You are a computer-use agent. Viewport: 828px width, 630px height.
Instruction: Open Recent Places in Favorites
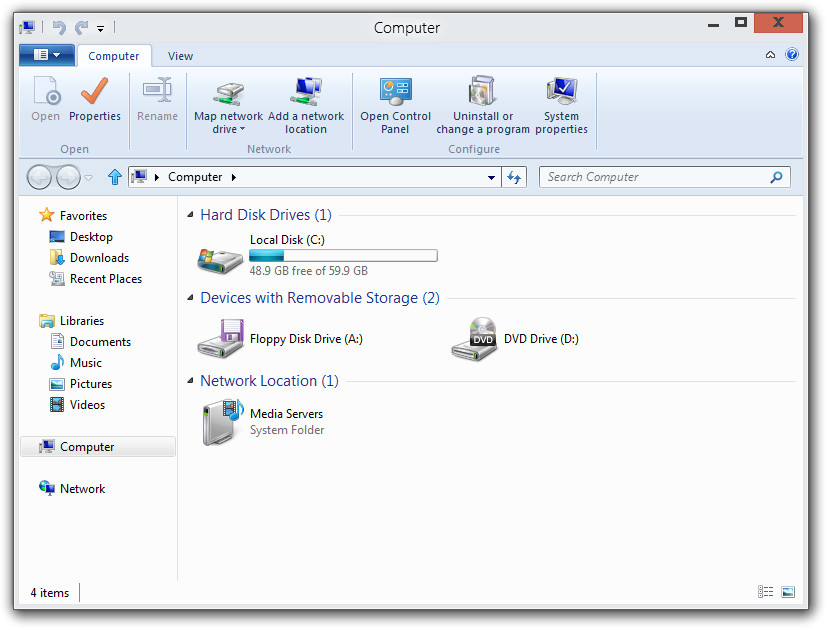96,279
